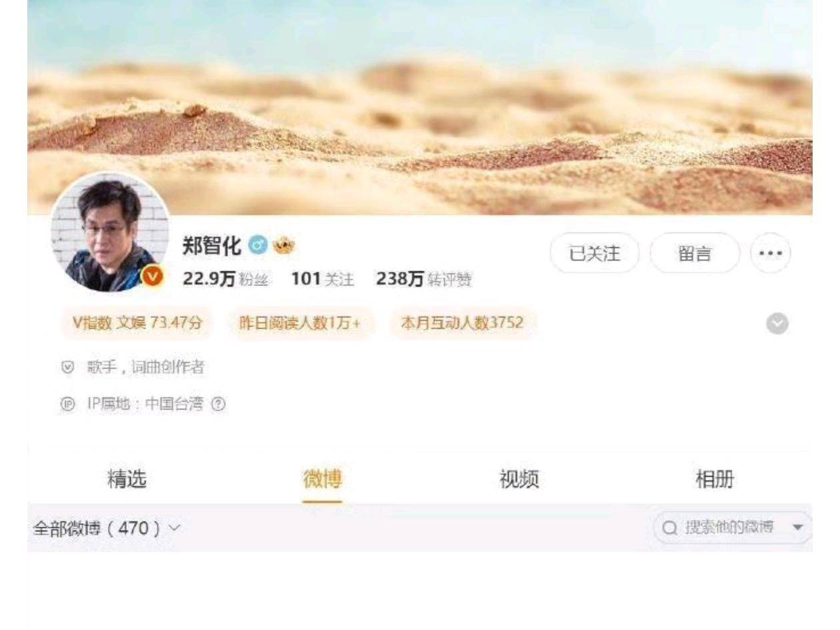This screenshot has height=630, width=840.
Task: Expand profile details with gray chevron circle
Action: click(x=778, y=323)
